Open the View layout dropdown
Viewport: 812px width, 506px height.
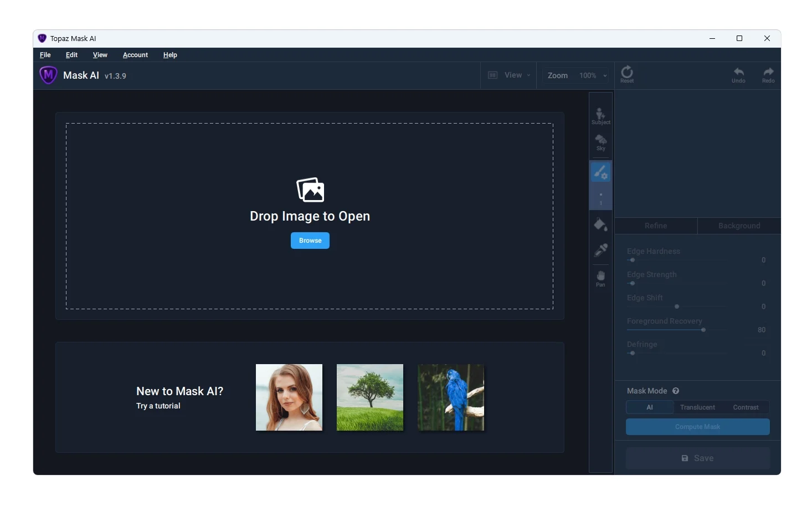(x=509, y=75)
